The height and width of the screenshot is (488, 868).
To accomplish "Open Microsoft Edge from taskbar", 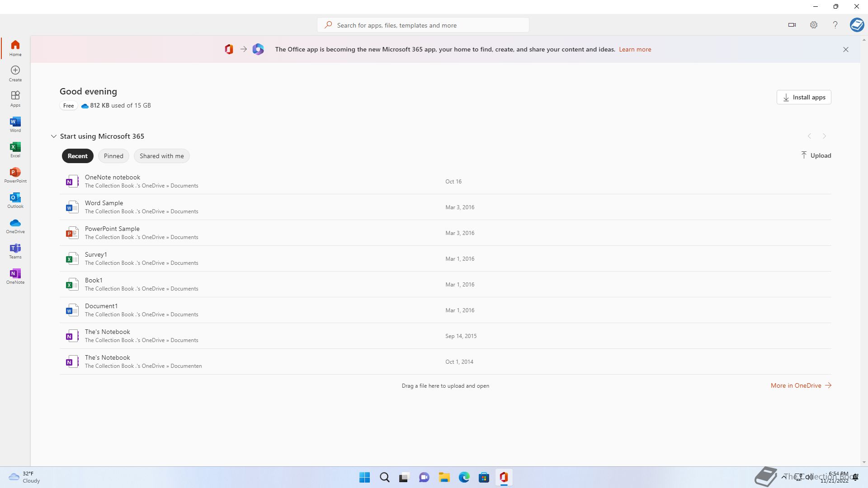I will (x=464, y=477).
